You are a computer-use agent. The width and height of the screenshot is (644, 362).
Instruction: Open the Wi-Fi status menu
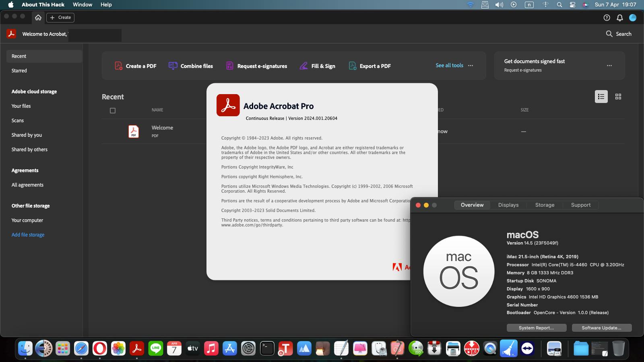470,4
